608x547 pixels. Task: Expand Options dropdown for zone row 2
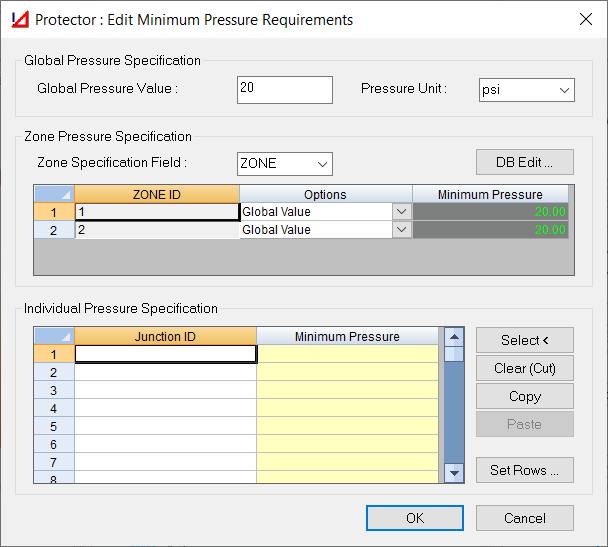click(402, 229)
